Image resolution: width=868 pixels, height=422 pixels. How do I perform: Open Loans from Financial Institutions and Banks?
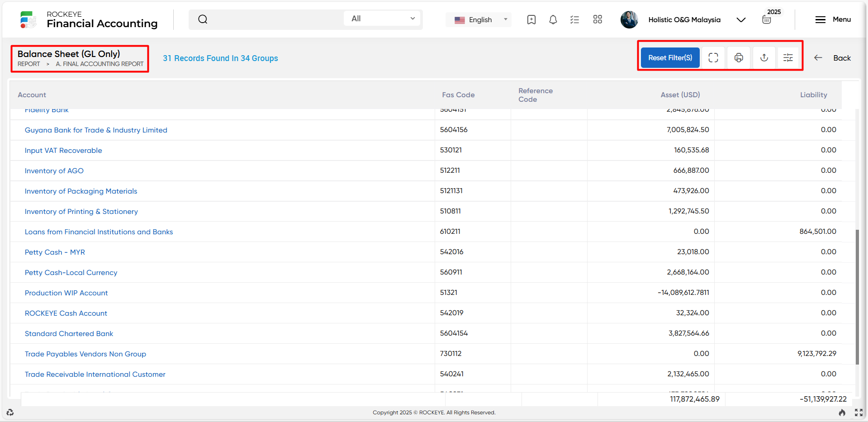[99, 232]
